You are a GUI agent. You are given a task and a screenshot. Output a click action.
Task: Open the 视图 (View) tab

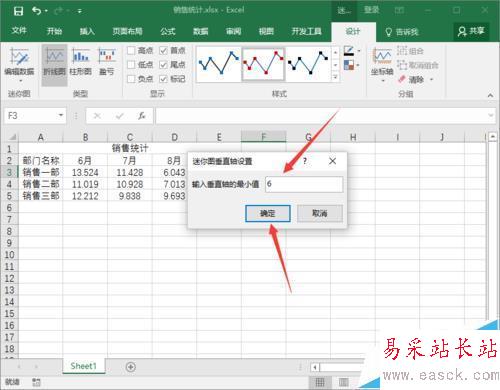(x=266, y=31)
